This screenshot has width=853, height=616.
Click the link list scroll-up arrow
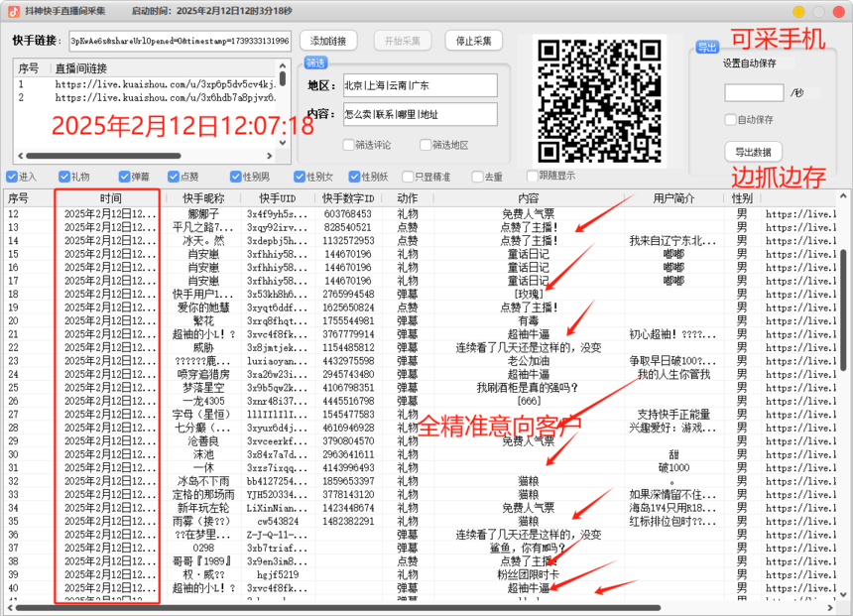pos(283,65)
